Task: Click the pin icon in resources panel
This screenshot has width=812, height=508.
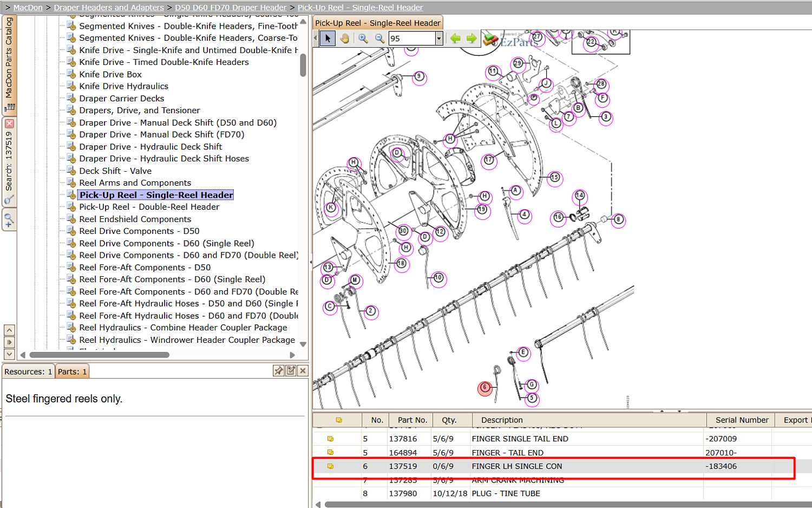Action: click(279, 371)
